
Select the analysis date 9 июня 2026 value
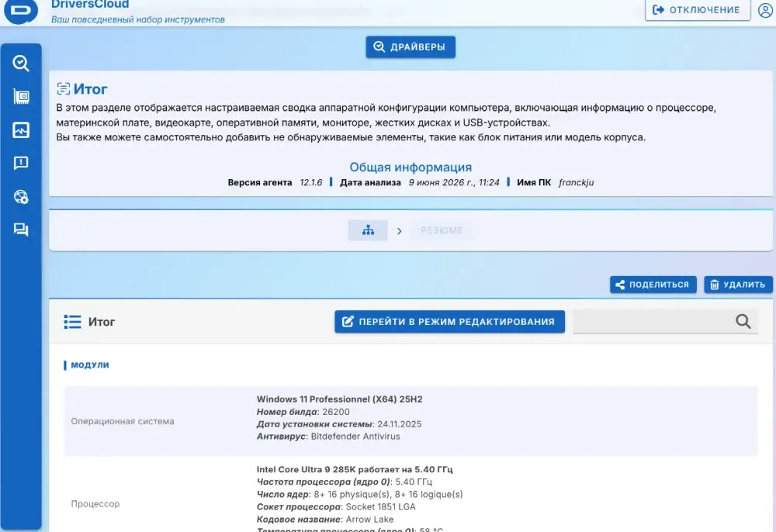click(454, 182)
